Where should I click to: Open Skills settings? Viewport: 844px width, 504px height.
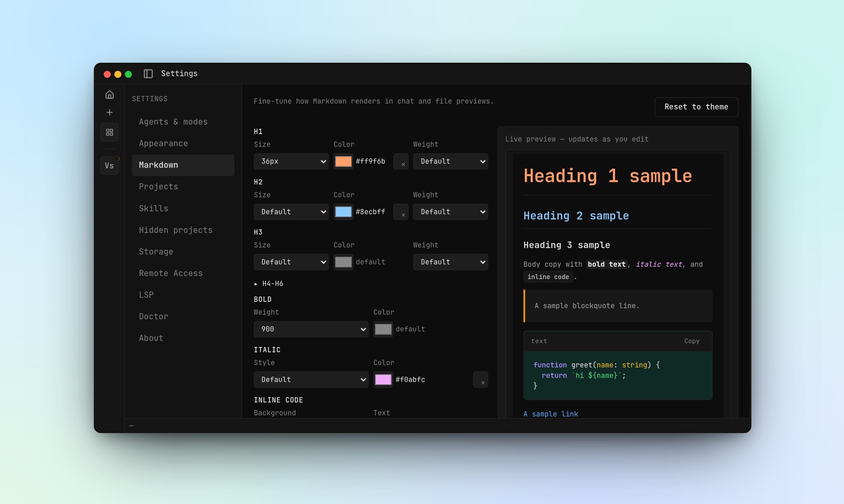click(183, 209)
